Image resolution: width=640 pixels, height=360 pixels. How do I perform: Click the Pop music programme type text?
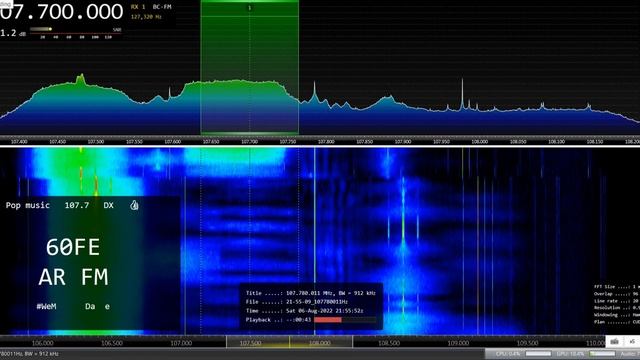pyautogui.click(x=28, y=205)
